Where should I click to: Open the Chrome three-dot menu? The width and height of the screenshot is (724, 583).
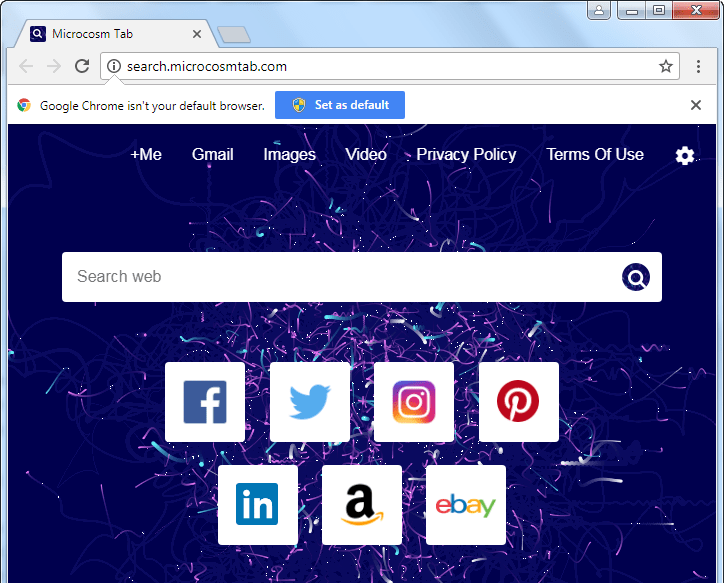(x=698, y=66)
